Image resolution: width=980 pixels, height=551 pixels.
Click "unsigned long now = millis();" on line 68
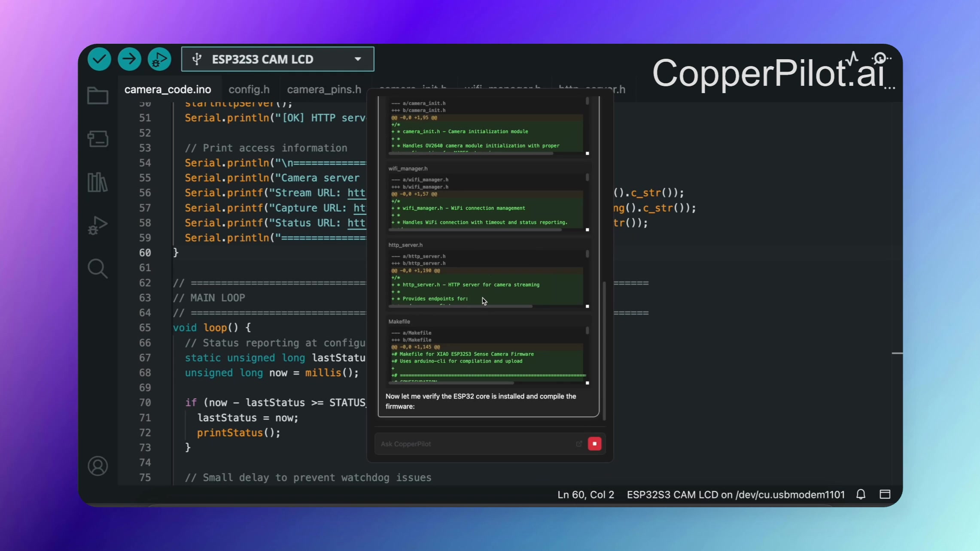click(272, 373)
